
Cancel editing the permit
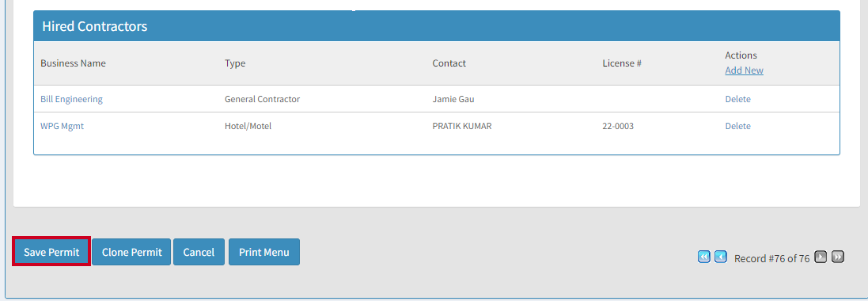[199, 252]
